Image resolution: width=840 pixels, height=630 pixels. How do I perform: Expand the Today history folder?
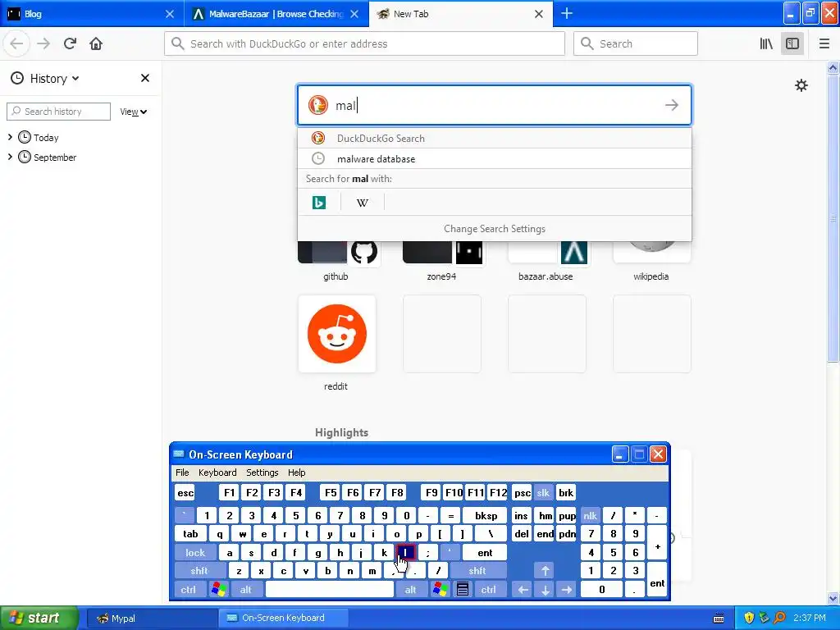point(10,137)
